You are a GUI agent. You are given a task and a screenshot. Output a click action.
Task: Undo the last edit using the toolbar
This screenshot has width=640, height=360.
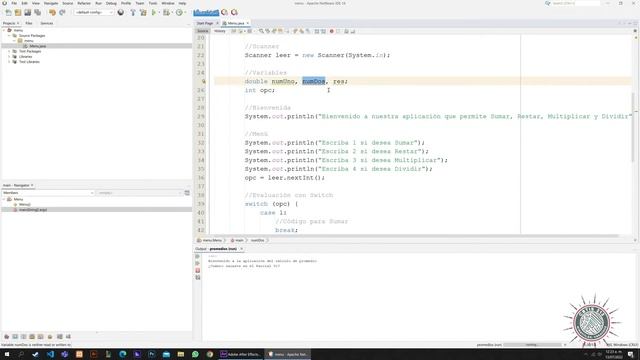[52, 13]
